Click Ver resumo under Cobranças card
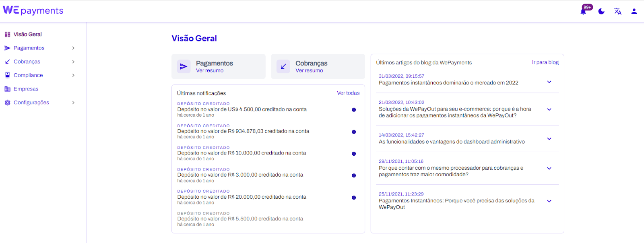Image resolution: width=644 pixels, height=243 pixels. (x=309, y=70)
